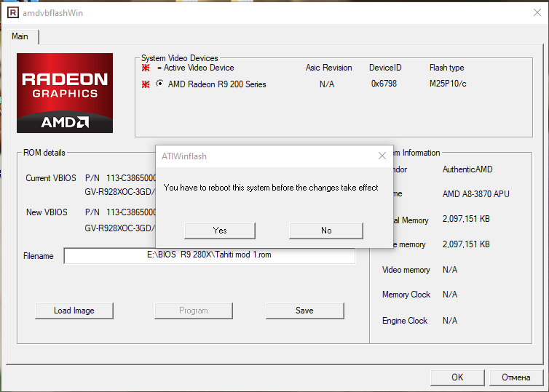Image resolution: width=549 pixels, height=392 pixels.
Task: Click the Video memory label
Action: pyautogui.click(x=406, y=270)
